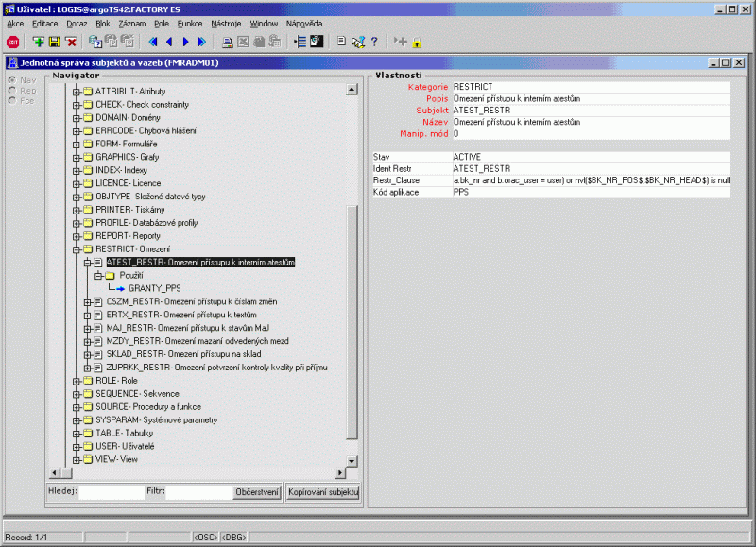This screenshot has width=756, height=547.
Task: Collapse the ATEST_RESTR tree node
Action: (87, 263)
